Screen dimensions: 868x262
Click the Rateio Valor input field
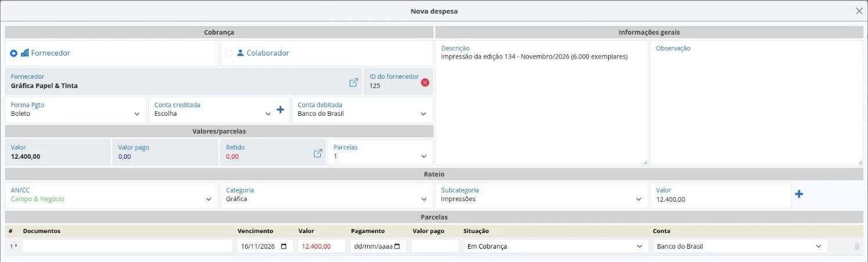(x=721, y=195)
